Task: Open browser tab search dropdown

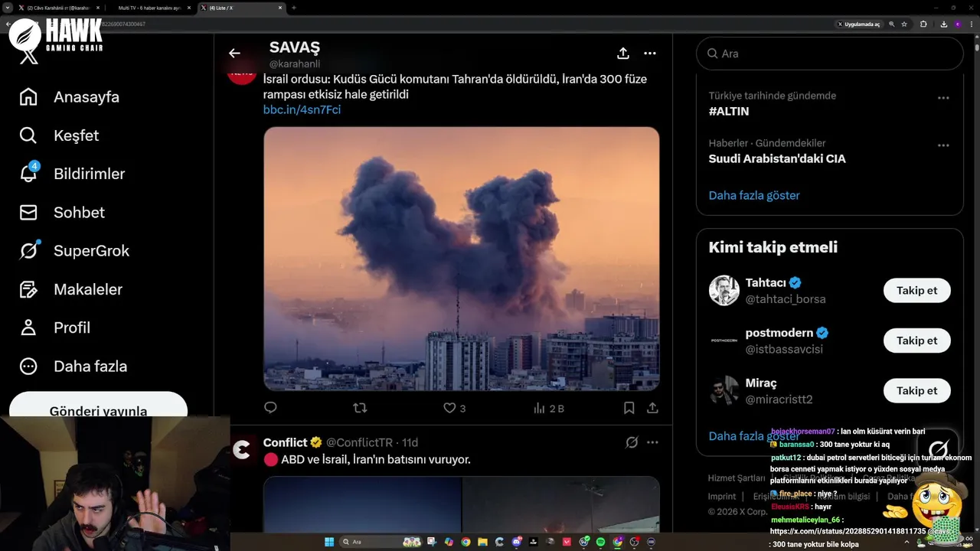Action: 7,8
